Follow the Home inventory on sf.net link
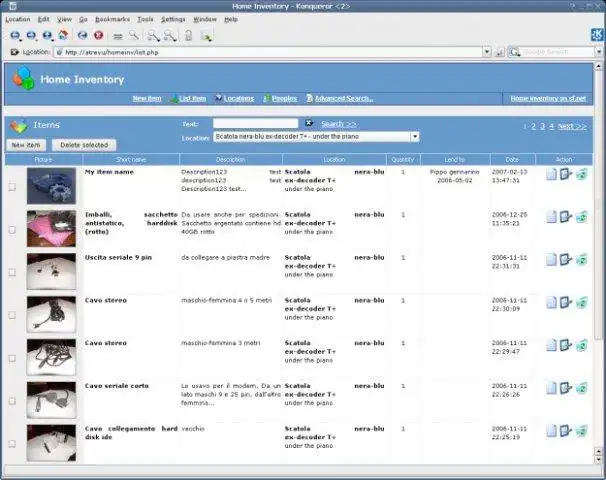Image resolution: width=606 pixels, height=480 pixels. coord(548,99)
